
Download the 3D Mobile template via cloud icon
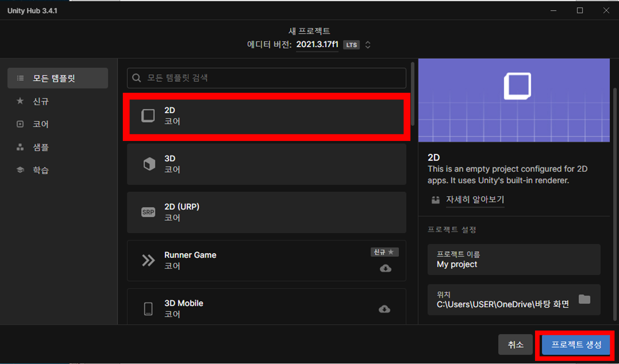pyautogui.click(x=385, y=309)
